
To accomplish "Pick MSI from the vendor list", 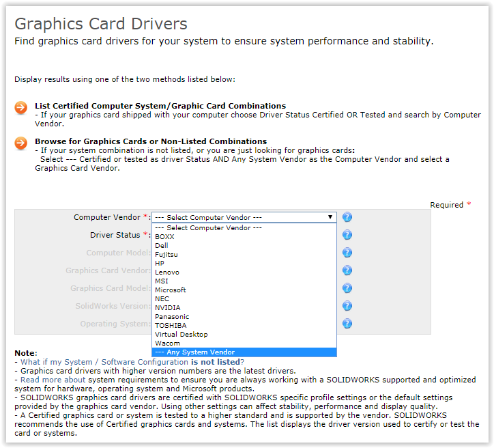I will point(244,281).
